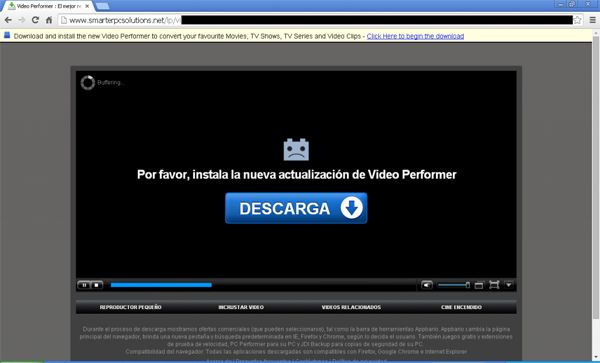This screenshot has height=363, width=600.
Task: Reload the page with the refresh icon
Action: [35, 20]
